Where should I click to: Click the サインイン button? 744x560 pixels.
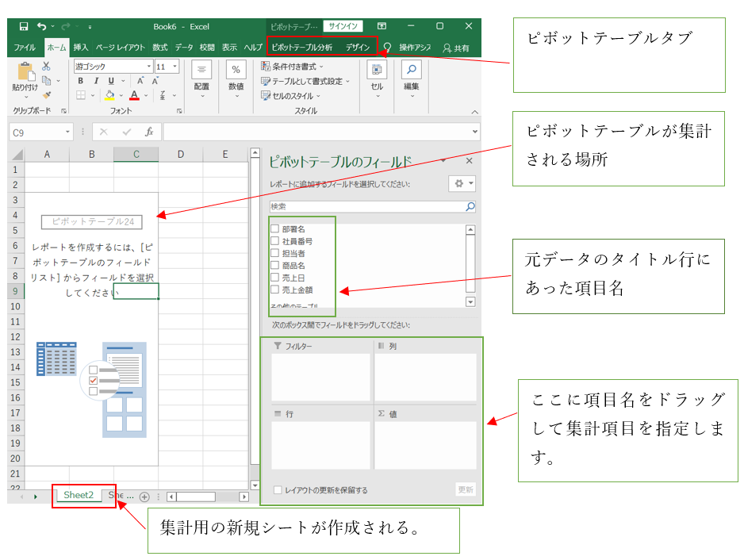[343, 26]
